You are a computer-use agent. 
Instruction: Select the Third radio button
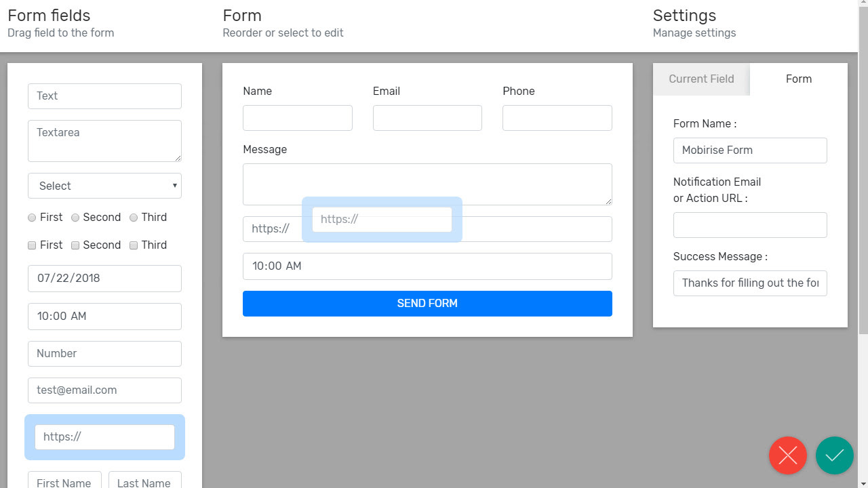[134, 218]
